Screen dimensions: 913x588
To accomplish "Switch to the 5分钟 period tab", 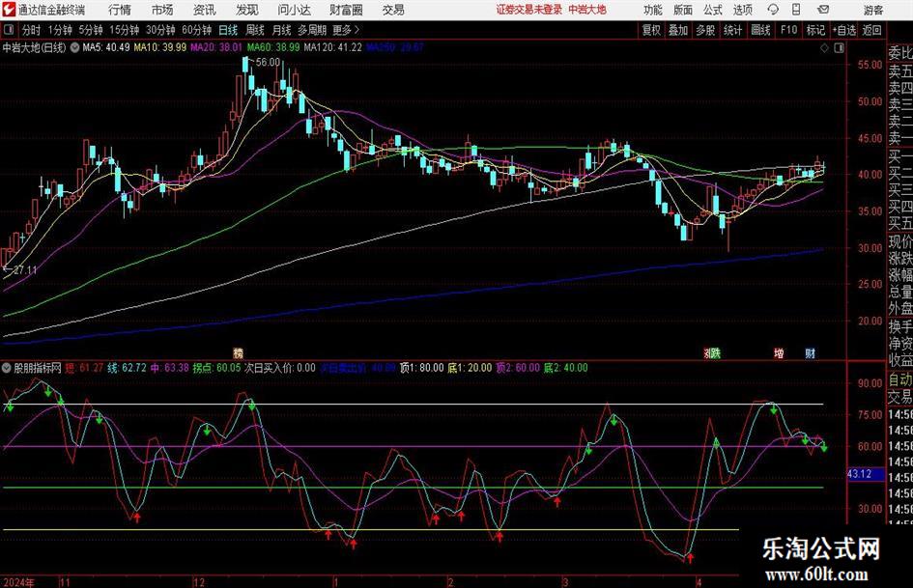I will click(90, 30).
